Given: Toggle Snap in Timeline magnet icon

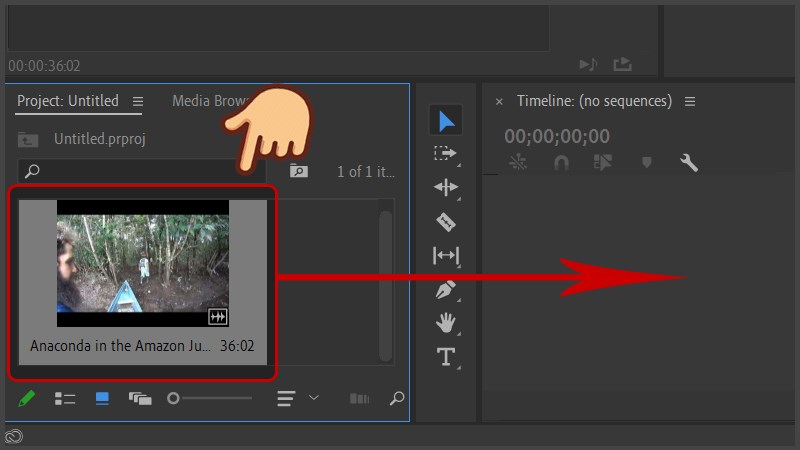Looking at the screenshot, I should [x=561, y=163].
